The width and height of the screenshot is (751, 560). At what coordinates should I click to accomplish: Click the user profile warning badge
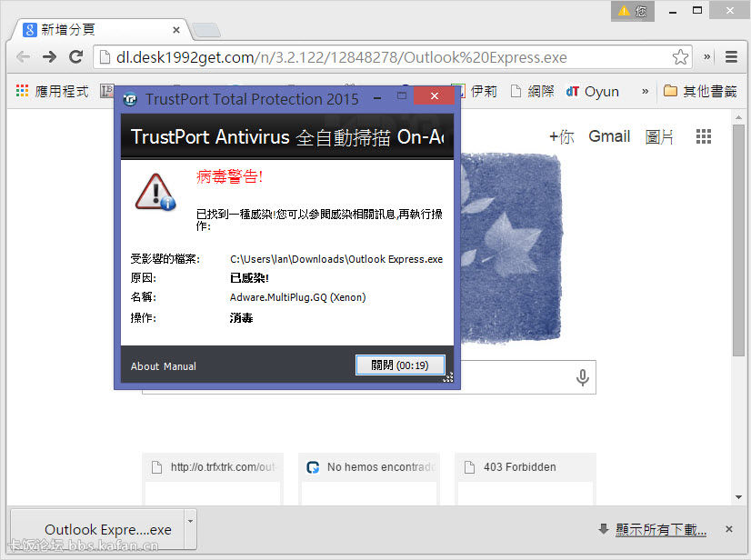tap(633, 12)
